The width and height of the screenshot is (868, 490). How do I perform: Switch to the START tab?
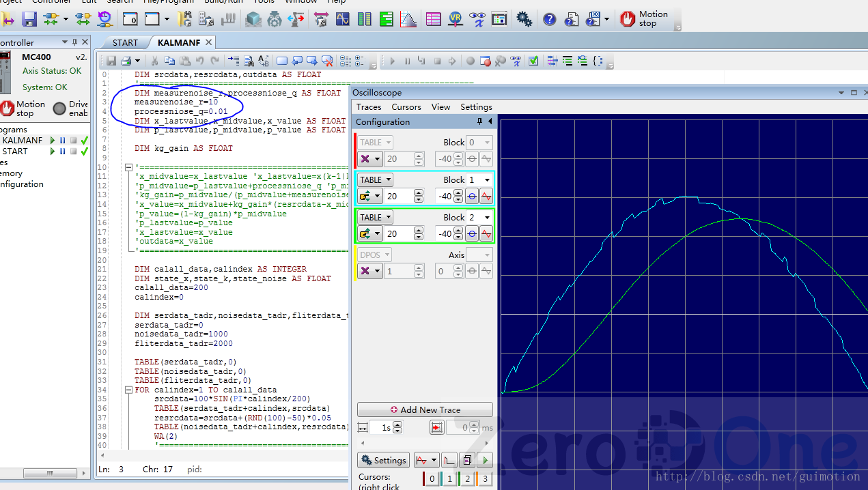point(125,42)
